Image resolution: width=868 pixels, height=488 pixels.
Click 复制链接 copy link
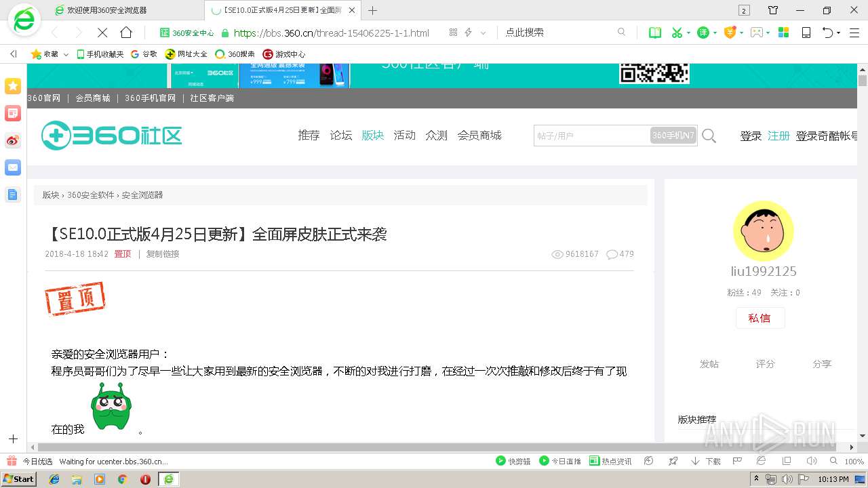[163, 254]
